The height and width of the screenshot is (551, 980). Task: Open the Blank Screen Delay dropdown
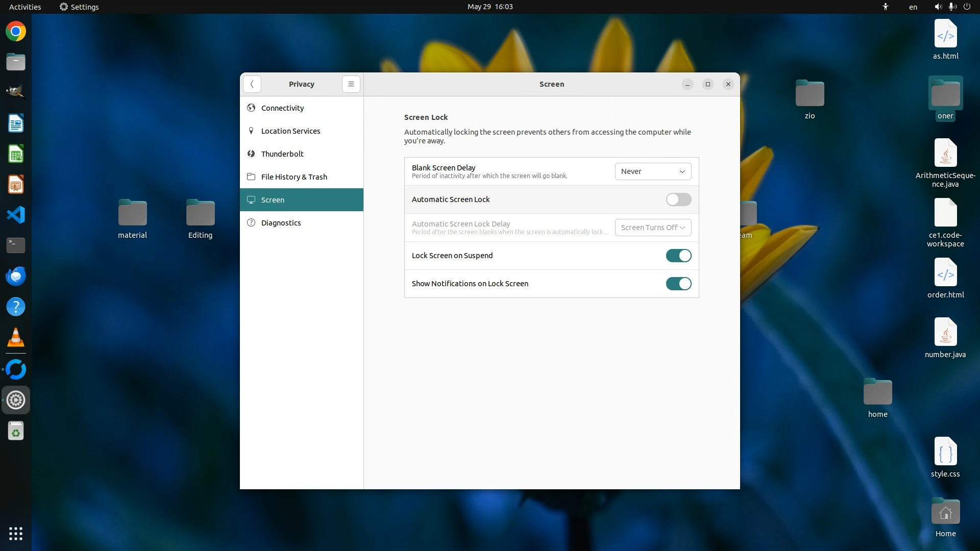[653, 171]
